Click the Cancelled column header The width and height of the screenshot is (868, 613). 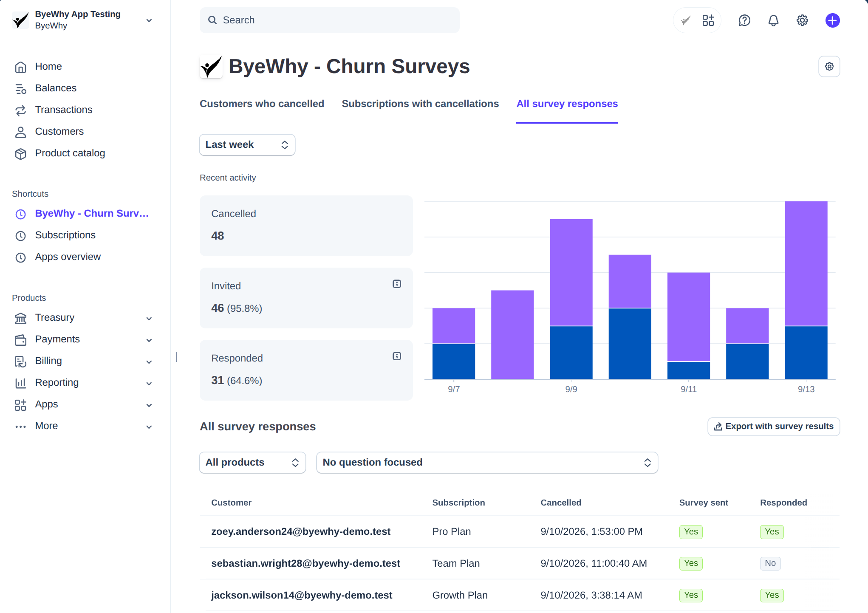(x=560, y=503)
